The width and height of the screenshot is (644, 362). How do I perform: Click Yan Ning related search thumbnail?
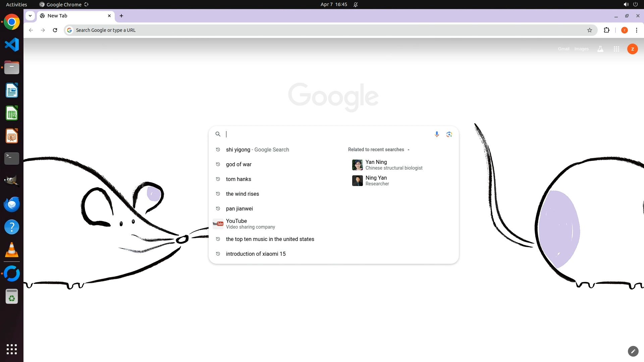pos(357,165)
